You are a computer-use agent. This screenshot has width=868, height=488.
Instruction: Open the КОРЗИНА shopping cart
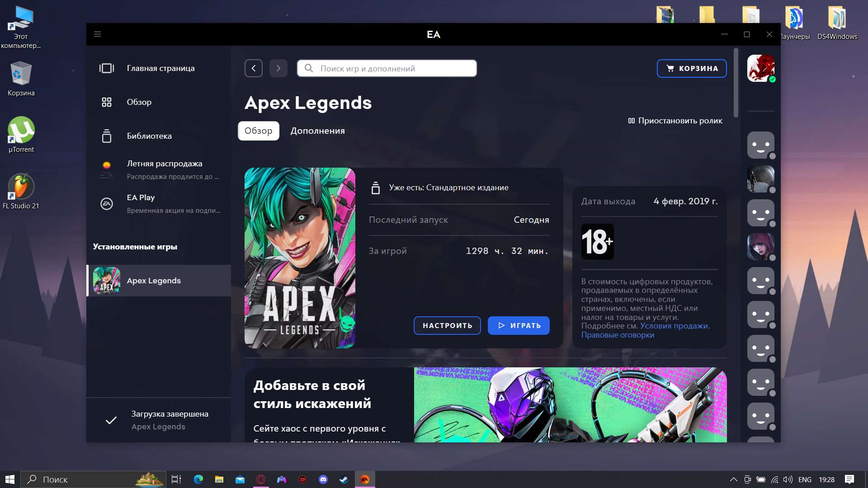tap(691, 68)
